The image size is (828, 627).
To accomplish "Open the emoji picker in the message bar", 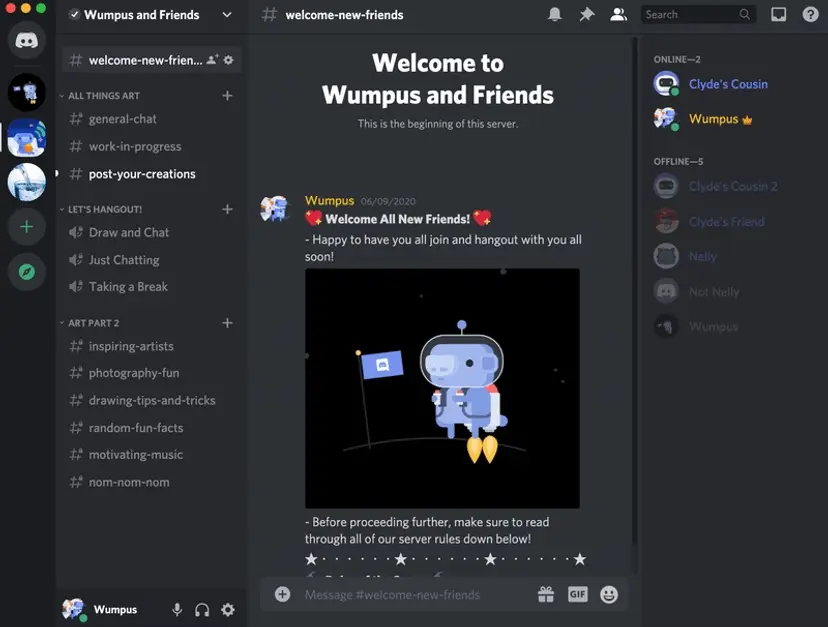I will tap(608, 594).
